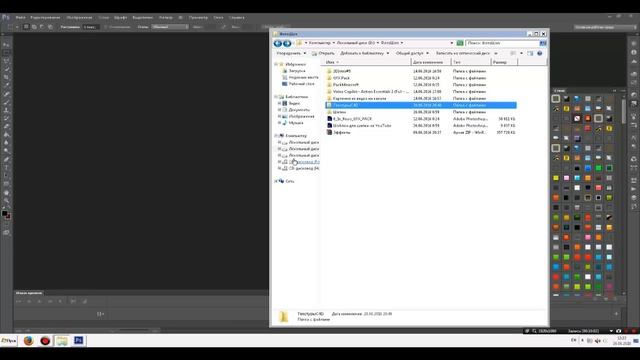The width and height of the screenshot is (640, 360).
Task: Click New selection icon in options bar
Action: coord(26,27)
